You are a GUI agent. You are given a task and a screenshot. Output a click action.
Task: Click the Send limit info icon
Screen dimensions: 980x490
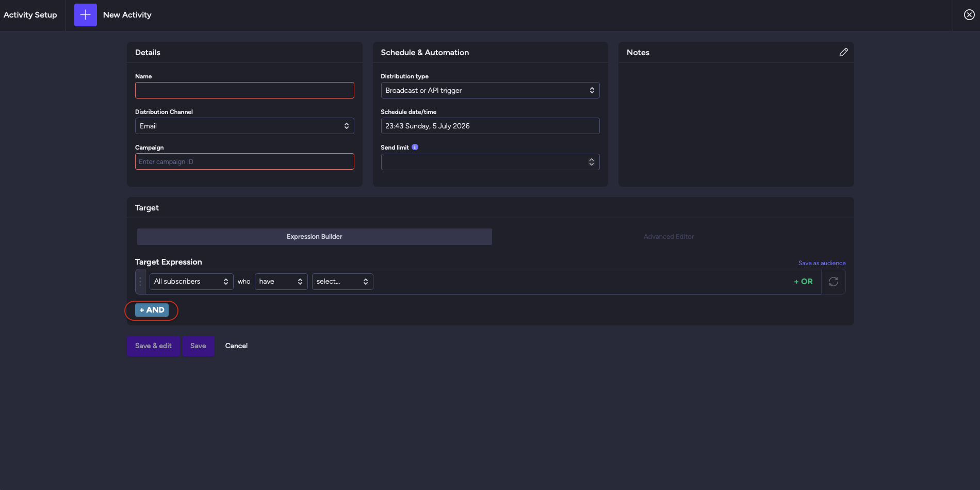tap(415, 147)
